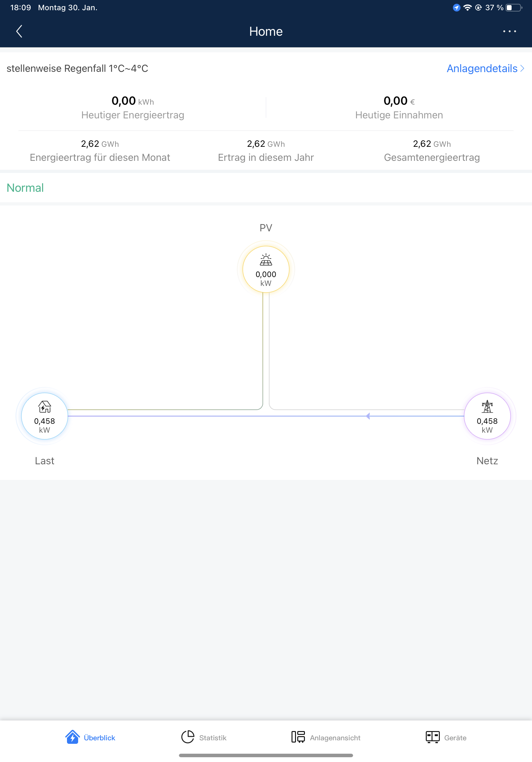Switch to the Geräte tab
Screen dimensions: 532x762
(455, 738)
